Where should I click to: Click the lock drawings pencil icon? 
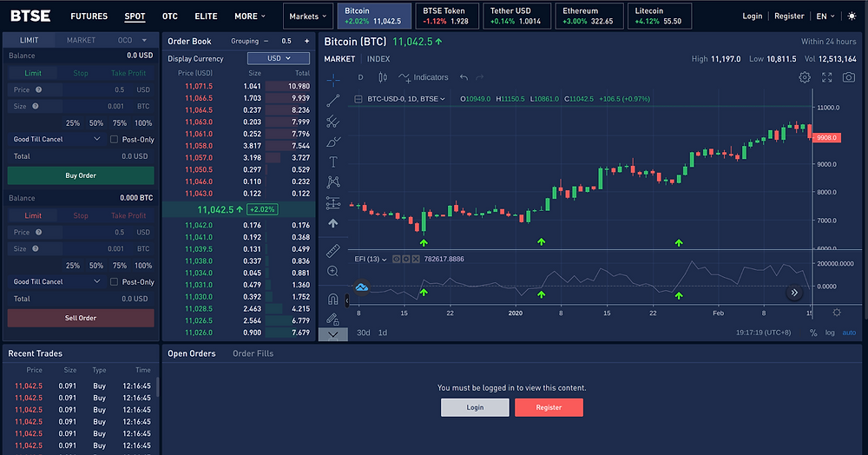(x=333, y=319)
